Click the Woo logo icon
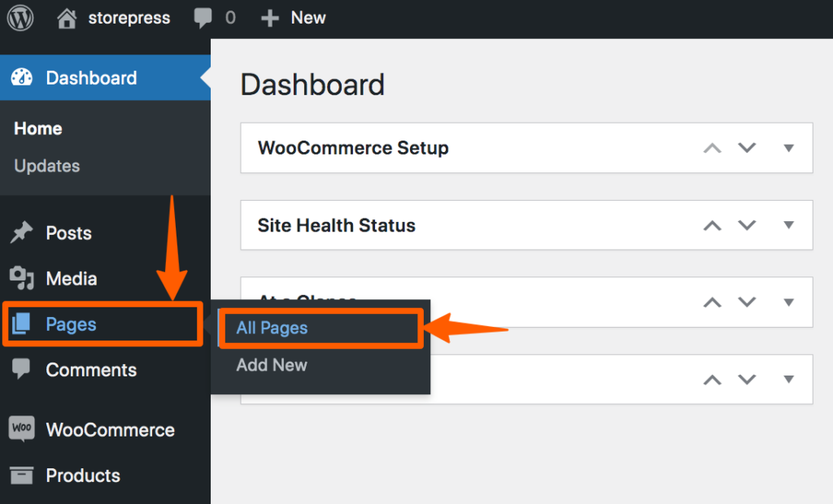Image resolution: width=833 pixels, height=504 pixels. point(22,428)
